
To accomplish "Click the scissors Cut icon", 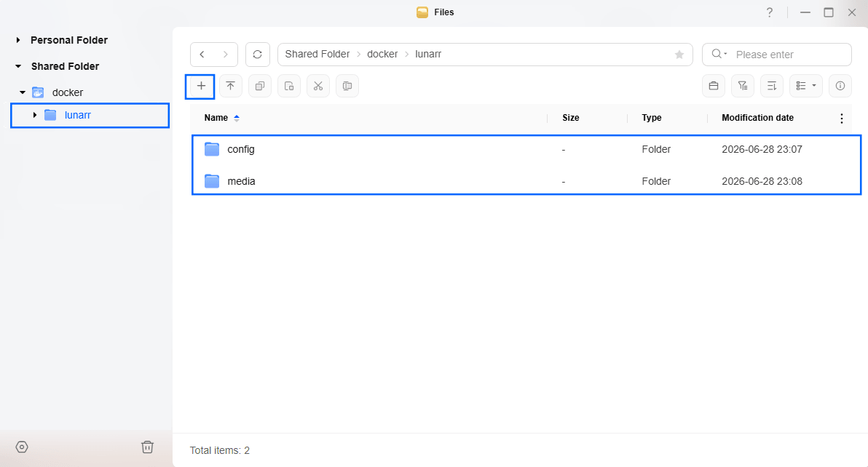I will tap(317, 87).
